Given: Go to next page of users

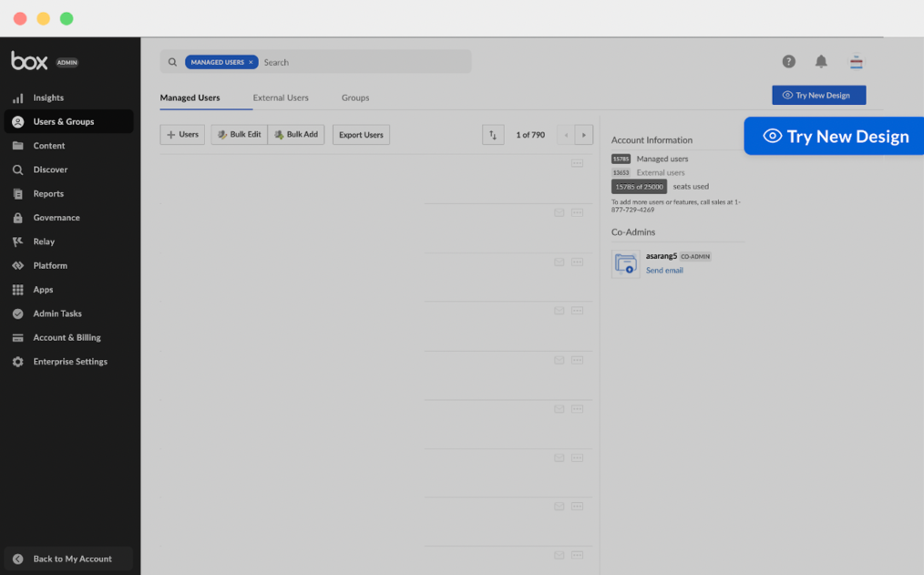Looking at the screenshot, I should tap(584, 135).
